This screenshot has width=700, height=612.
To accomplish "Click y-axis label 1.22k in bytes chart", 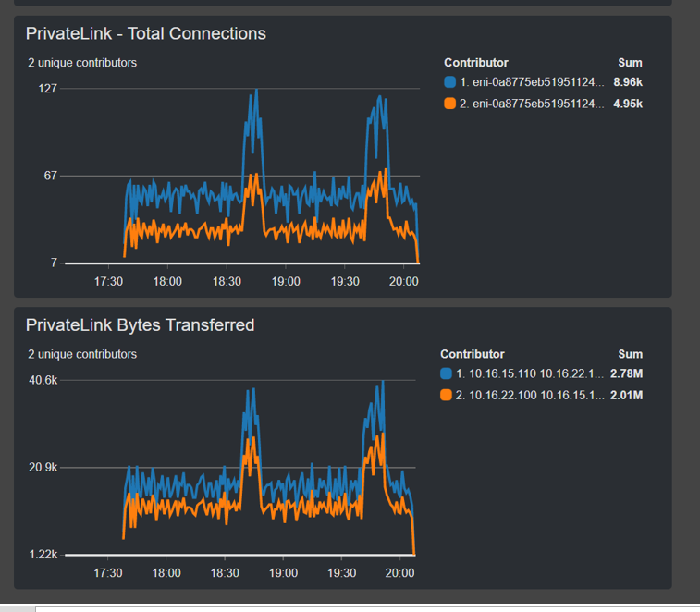I will click(x=43, y=555).
